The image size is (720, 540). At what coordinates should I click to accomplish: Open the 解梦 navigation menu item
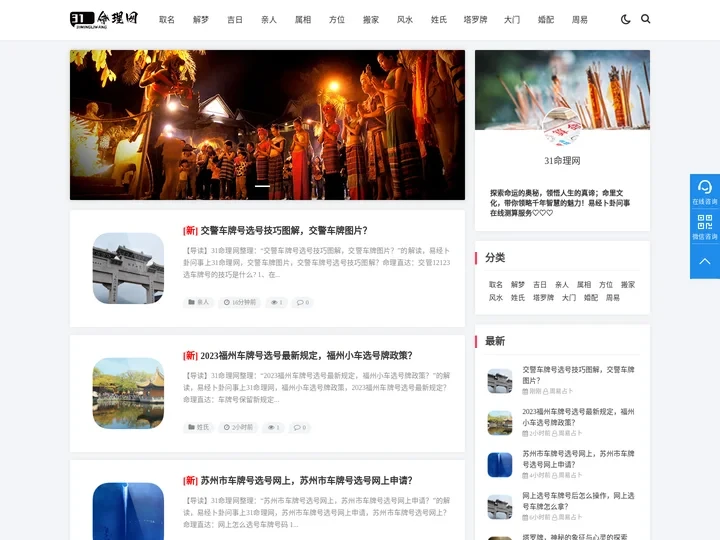coord(201,20)
